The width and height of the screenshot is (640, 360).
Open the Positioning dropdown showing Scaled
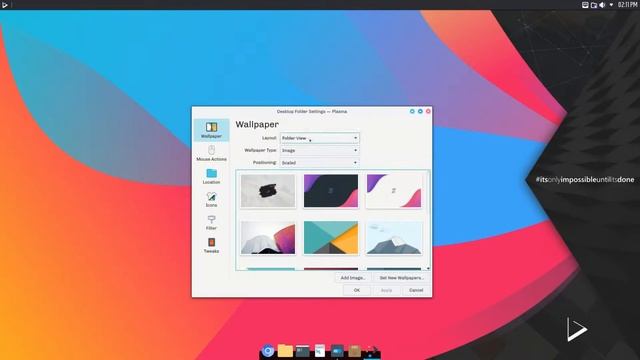pyautogui.click(x=320, y=162)
